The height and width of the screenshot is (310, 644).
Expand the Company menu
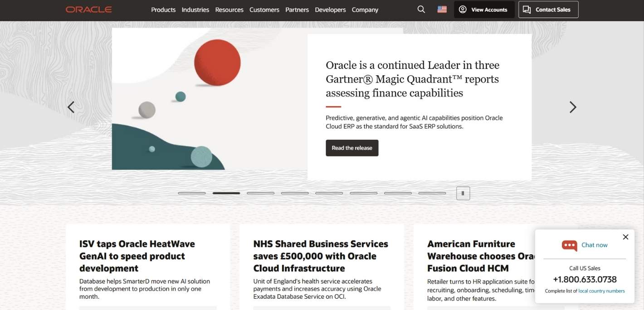365,9
